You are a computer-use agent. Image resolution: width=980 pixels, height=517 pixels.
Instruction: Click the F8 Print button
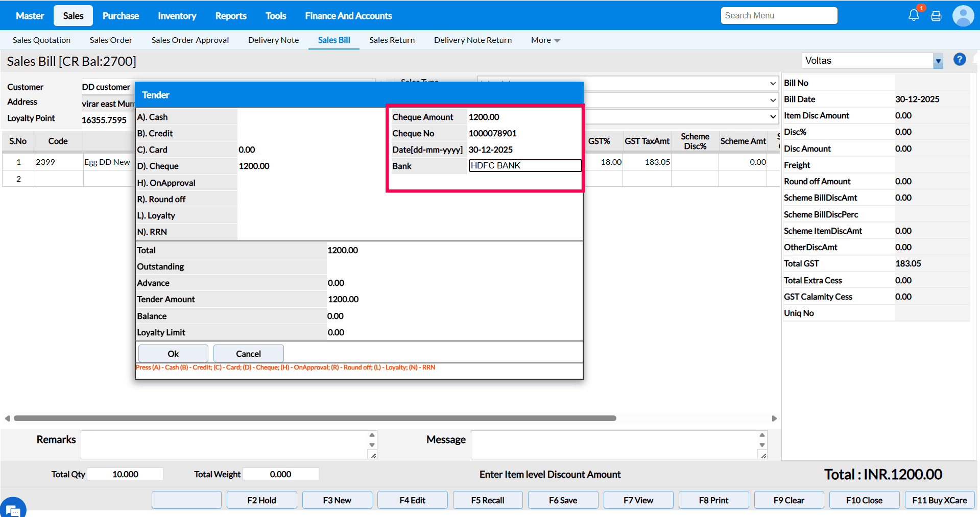point(713,500)
